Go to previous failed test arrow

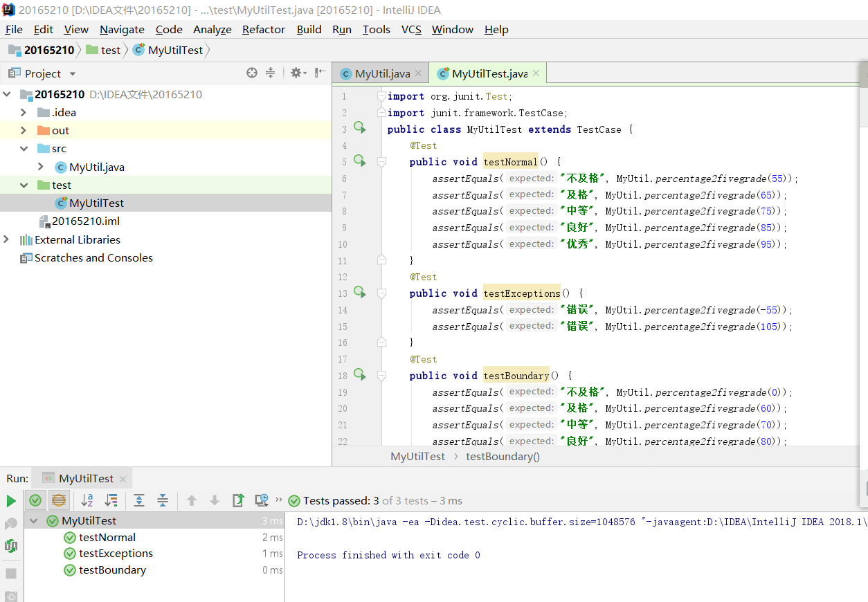point(192,500)
